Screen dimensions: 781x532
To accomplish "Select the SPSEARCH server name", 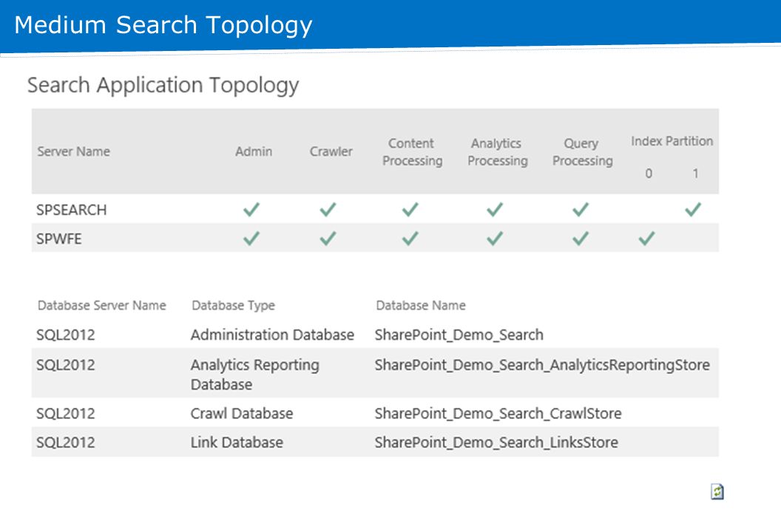I will coord(71,210).
